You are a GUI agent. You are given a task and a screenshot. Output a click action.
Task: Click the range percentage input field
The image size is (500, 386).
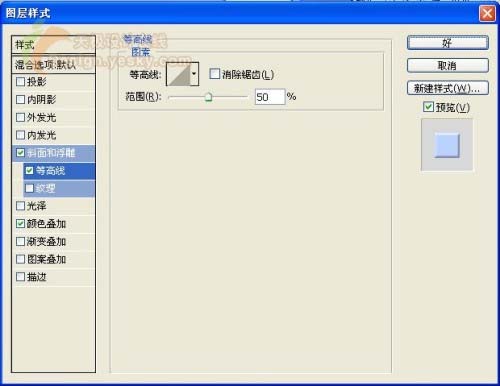click(x=270, y=97)
